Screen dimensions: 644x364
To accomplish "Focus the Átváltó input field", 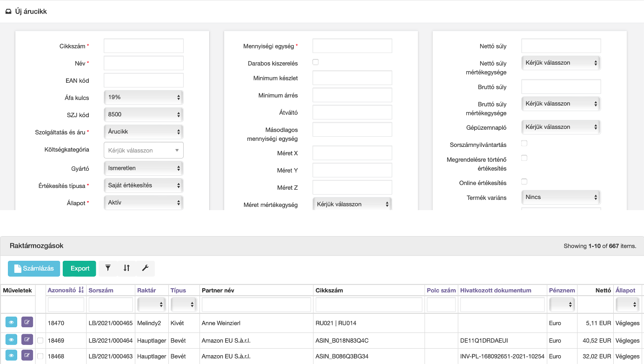I will 352,113.
